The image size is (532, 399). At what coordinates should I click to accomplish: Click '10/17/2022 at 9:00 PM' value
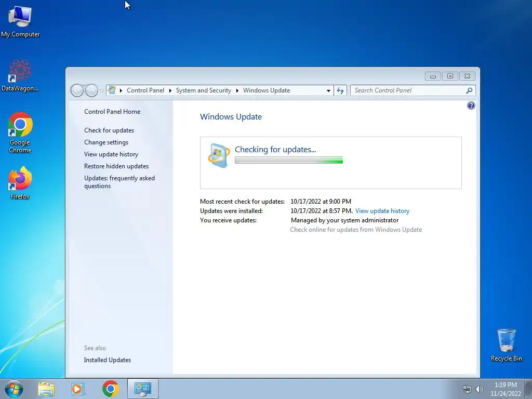[321, 202]
